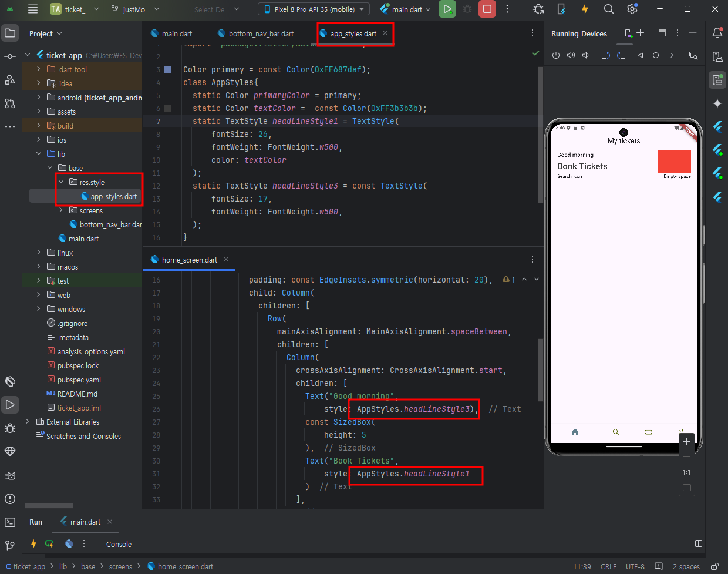Open Run tool window play icon
The image size is (728, 574).
pos(10,405)
